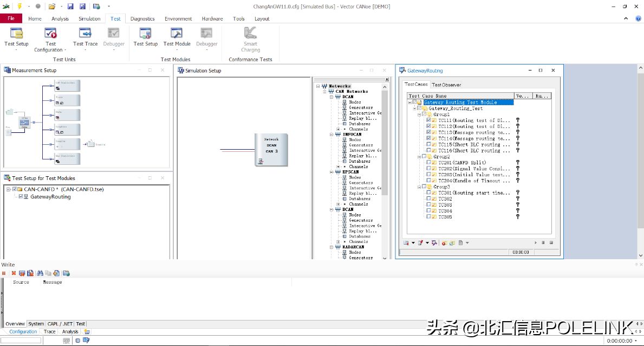This screenshot has height=346, width=644.
Task: Open the Test Trace ribbon button
Action: click(x=86, y=40)
